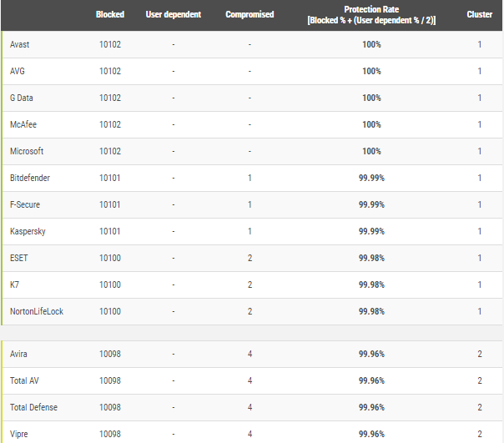Select the Total AV product name
Viewport: 504px width, 443px height.
pyautogui.click(x=26, y=380)
